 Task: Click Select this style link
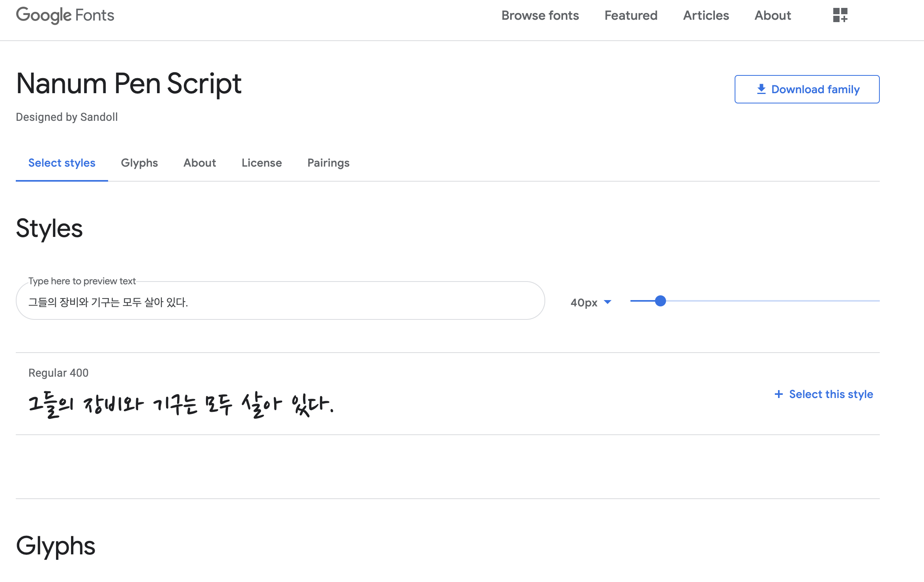831,394
